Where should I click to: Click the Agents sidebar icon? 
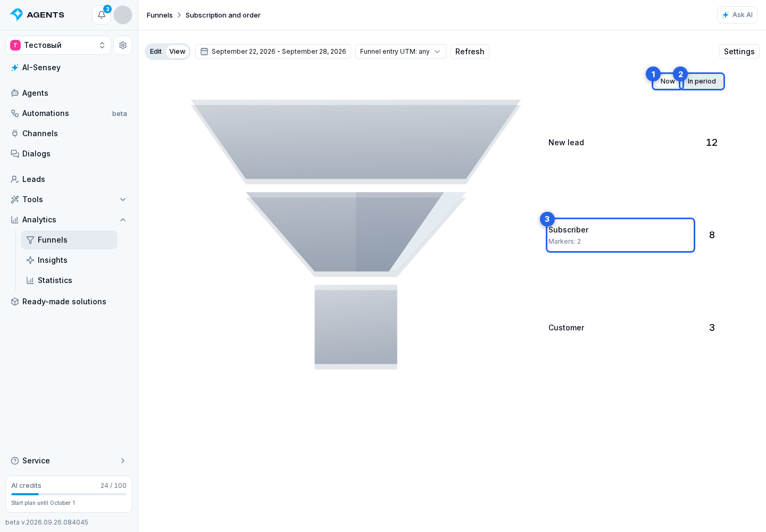[x=15, y=93]
